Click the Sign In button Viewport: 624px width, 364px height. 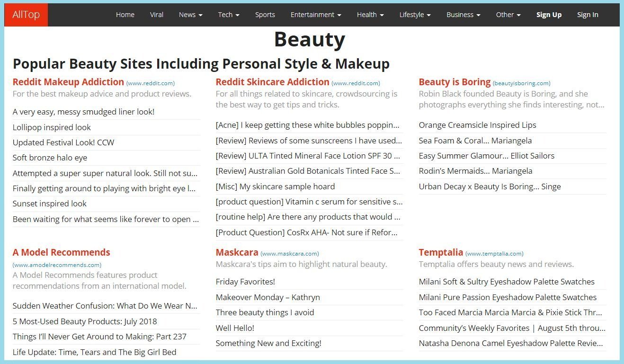click(x=588, y=15)
